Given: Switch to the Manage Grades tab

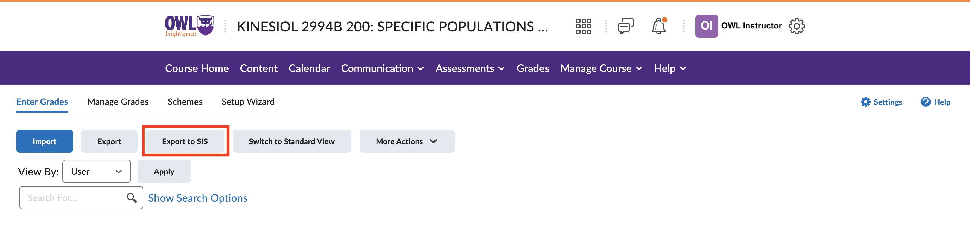Looking at the screenshot, I should [x=118, y=102].
